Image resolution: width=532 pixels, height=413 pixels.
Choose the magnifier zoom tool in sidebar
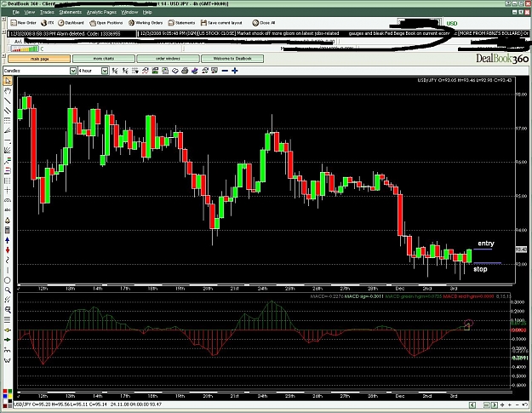coord(8,290)
